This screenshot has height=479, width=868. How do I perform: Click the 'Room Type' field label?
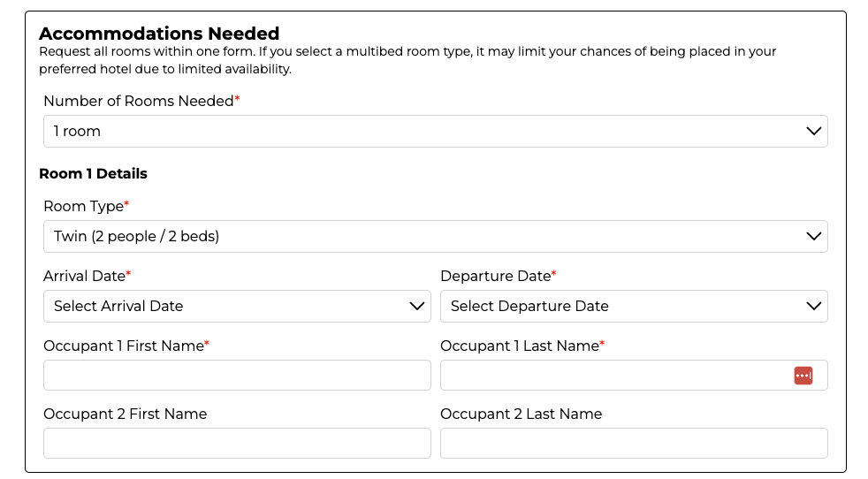pyautogui.click(x=86, y=206)
